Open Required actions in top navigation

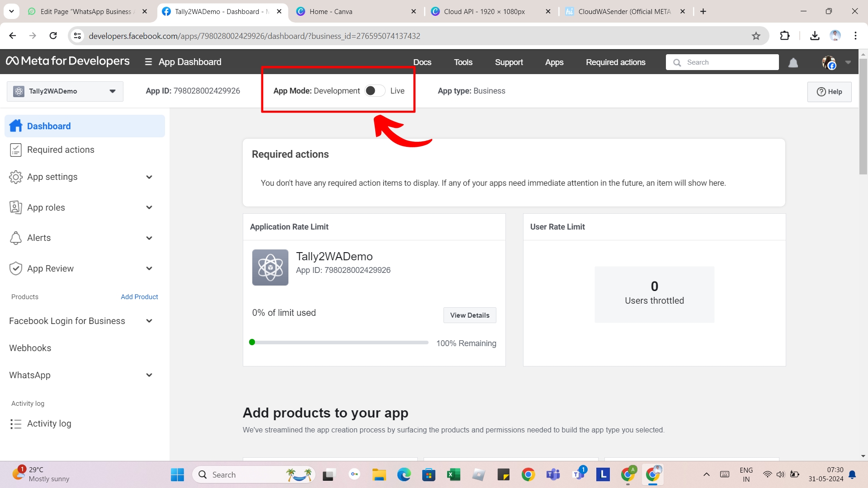point(615,62)
